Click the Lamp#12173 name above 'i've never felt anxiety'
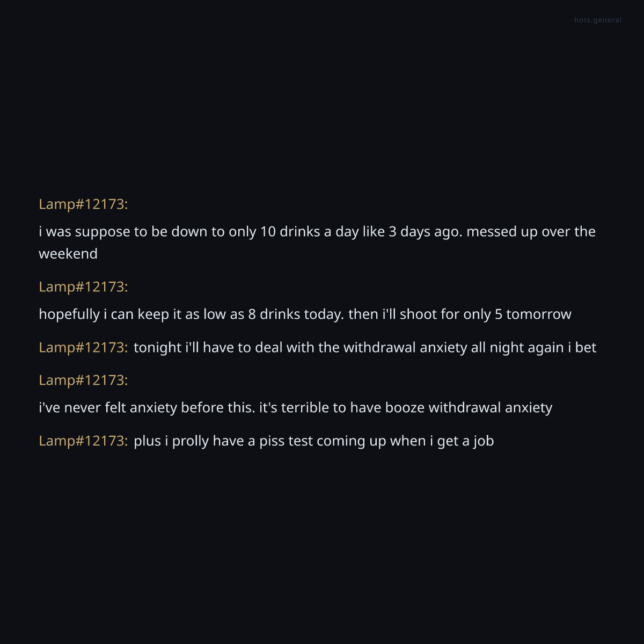This screenshot has height=644, width=644. [83, 380]
